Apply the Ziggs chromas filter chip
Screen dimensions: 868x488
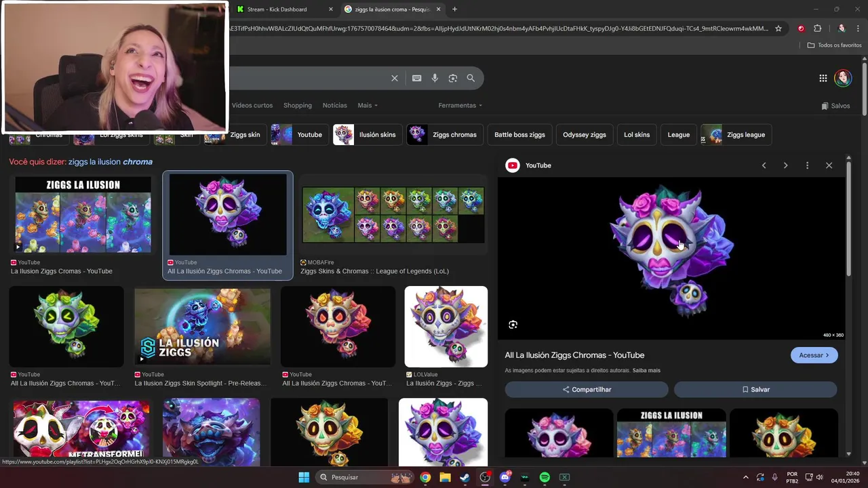coord(445,134)
